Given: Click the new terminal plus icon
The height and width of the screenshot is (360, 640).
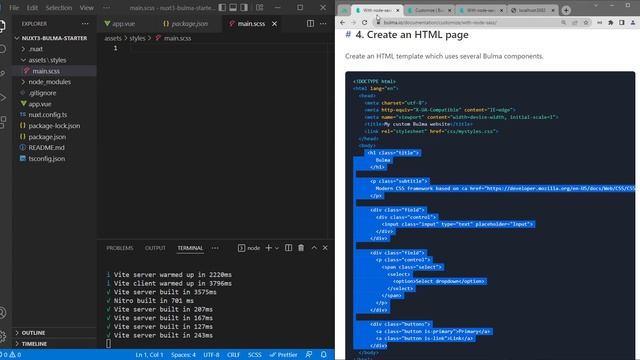Looking at the screenshot, I should tap(268, 248).
